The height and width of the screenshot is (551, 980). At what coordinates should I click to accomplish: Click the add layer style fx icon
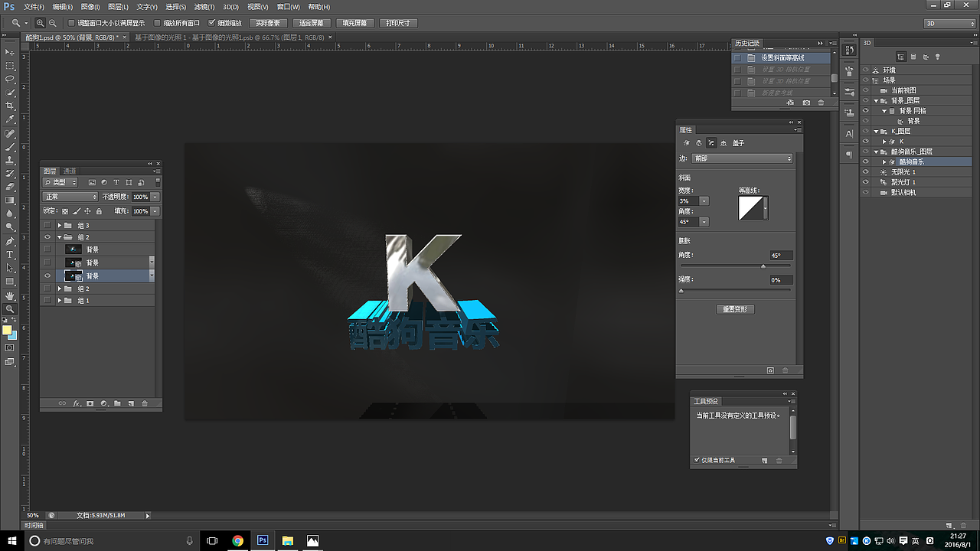[x=77, y=403]
